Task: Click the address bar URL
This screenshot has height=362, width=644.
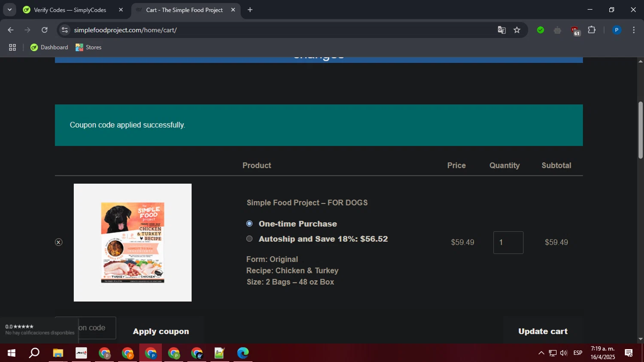Action: point(125,30)
